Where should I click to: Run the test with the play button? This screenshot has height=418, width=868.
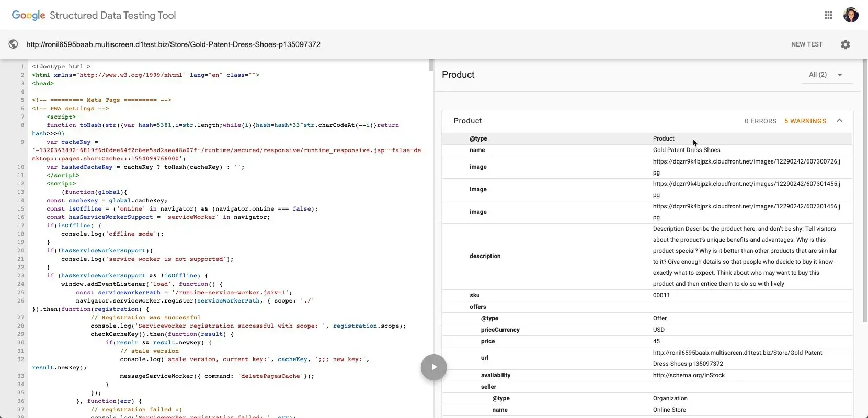coord(433,367)
